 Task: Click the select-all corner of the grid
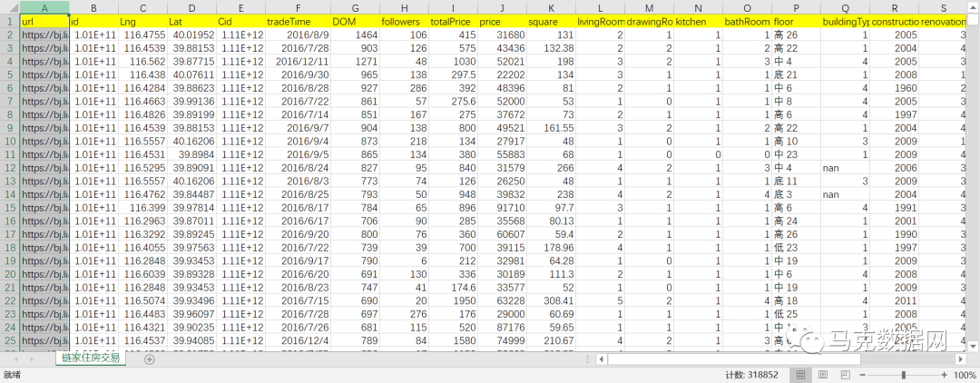click(9, 8)
